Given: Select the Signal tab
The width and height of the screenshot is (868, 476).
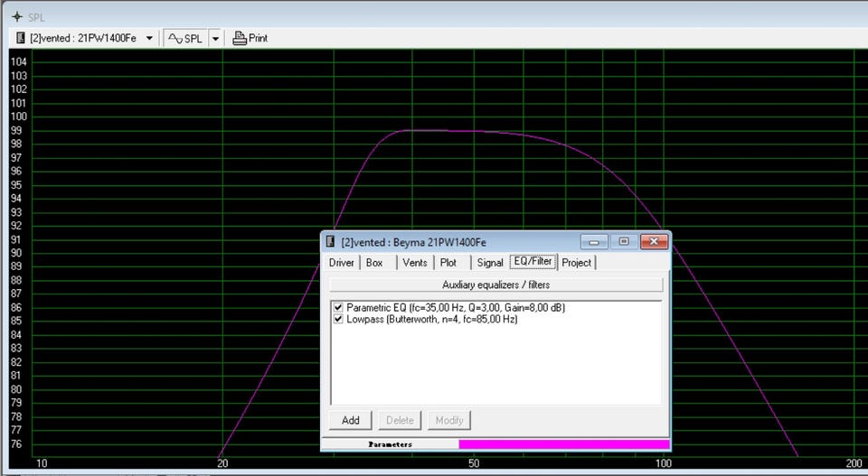Looking at the screenshot, I should tap(489, 263).
